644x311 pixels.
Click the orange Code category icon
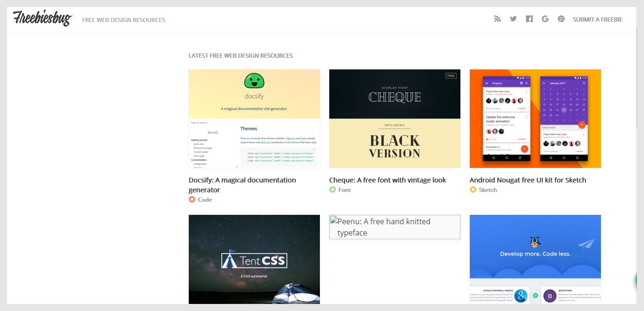click(x=192, y=199)
